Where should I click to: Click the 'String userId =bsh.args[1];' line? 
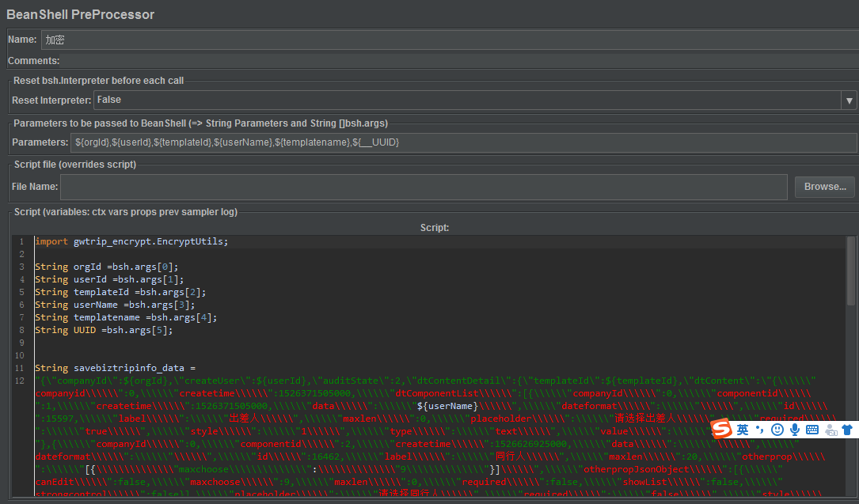(x=109, y=279)
